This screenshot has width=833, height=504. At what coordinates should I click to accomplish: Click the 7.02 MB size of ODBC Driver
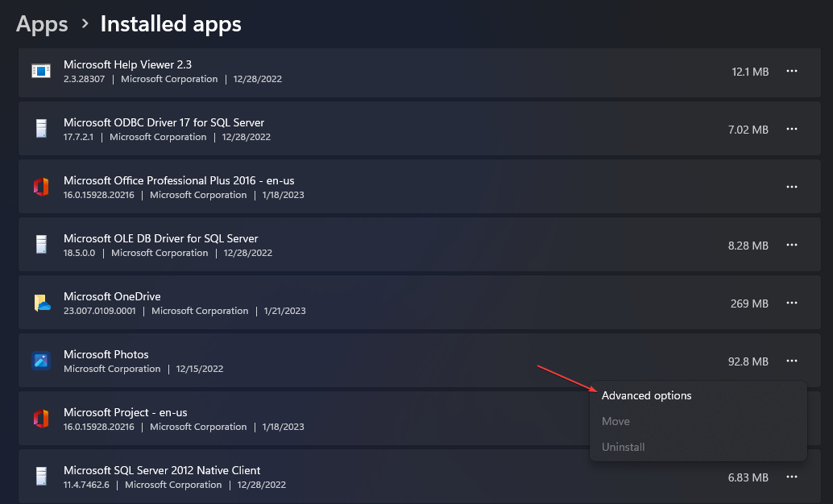click(748, 130)
